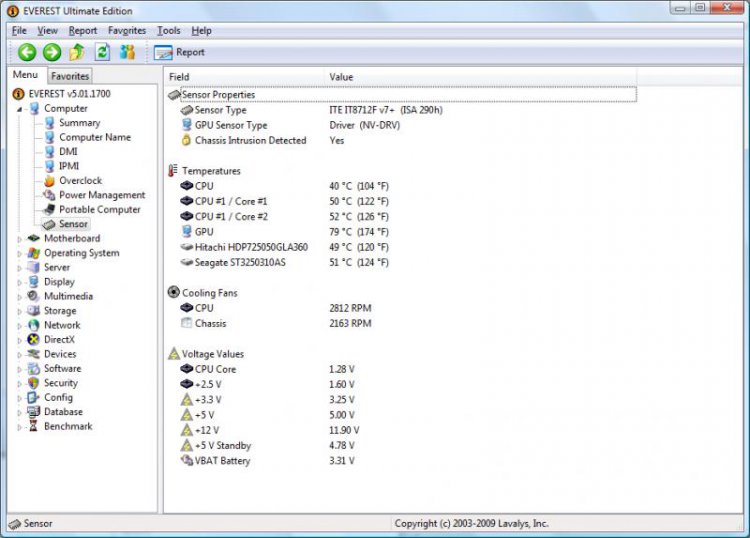Screen dimensions: 750x538
Task: Switch to the Menu tab
Action: coord(25,75)
